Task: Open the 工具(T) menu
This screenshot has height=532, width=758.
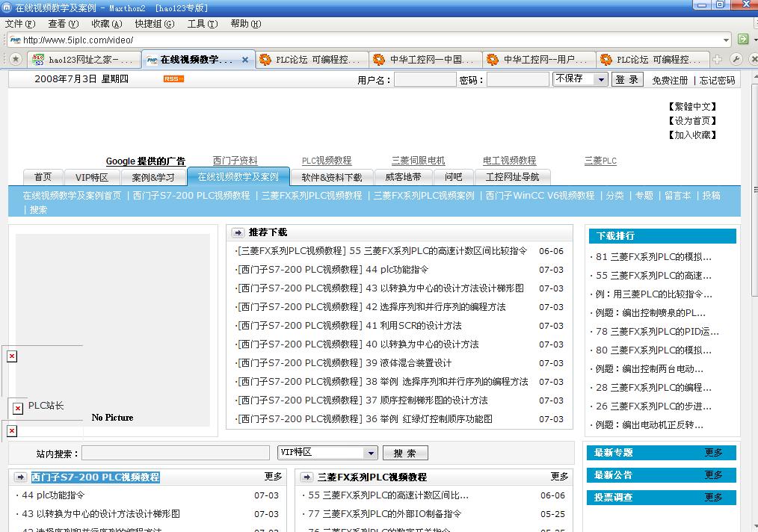Action: 203,24
